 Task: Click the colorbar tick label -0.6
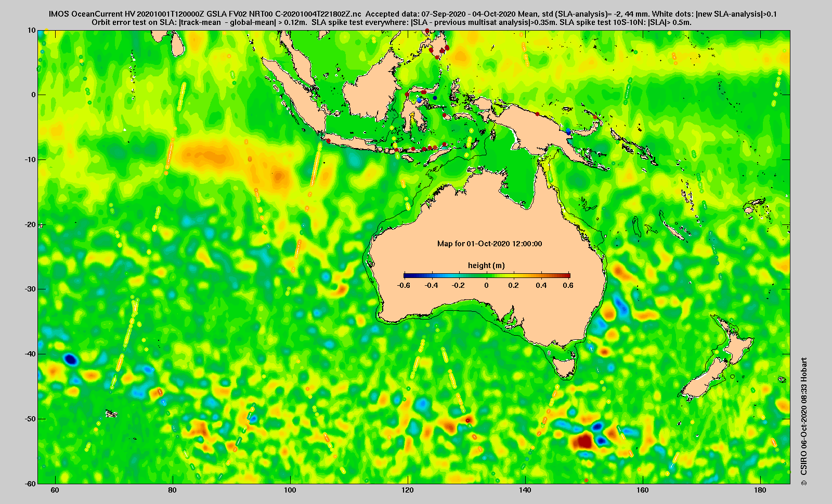click(404, 285)
